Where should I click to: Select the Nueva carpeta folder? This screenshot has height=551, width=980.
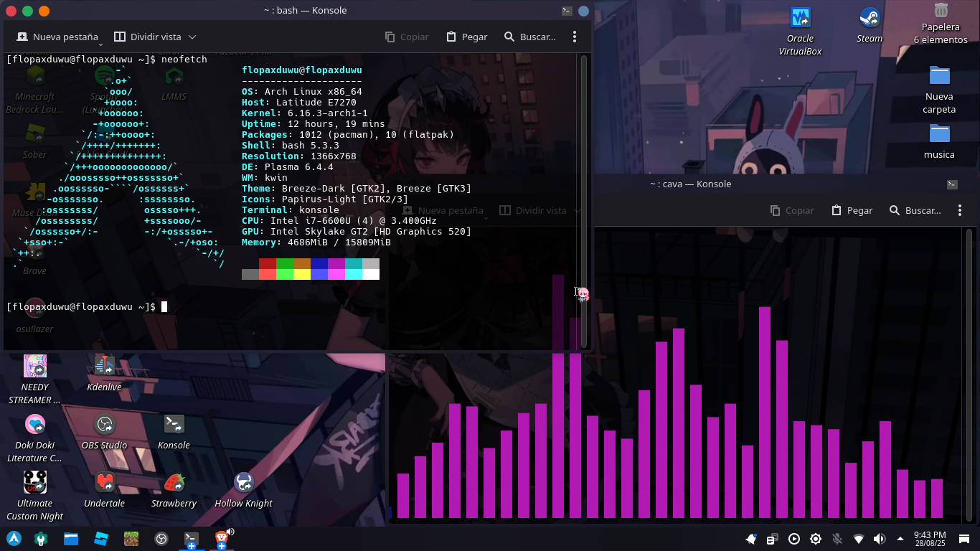(939, 89)
